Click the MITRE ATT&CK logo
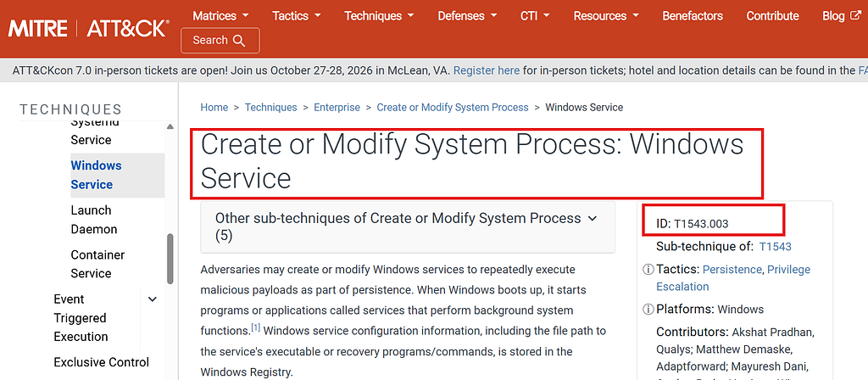Image resolution: width=868 pixels, height=380 pixels. coord(88,28)
